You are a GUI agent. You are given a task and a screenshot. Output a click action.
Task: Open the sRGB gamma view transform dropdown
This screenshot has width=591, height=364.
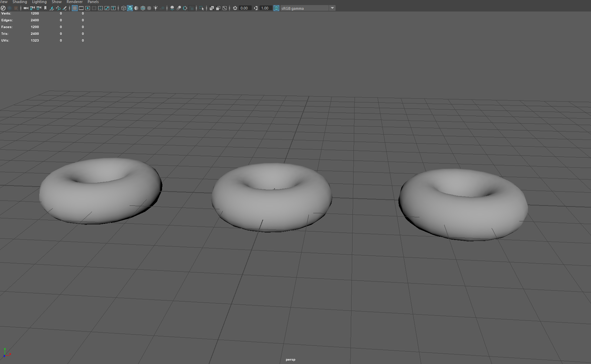coord(332,8)
